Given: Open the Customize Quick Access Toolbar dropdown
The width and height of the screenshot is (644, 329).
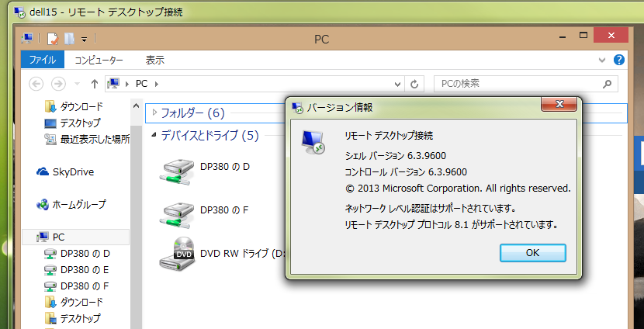Looking at the screenshot, I should (x=85, y=40).
